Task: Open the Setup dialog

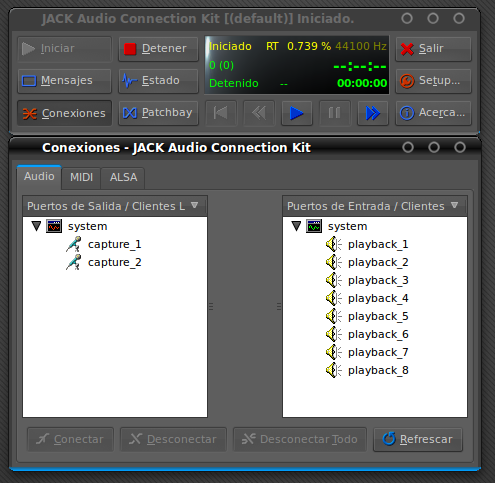Action: [433, 81]
